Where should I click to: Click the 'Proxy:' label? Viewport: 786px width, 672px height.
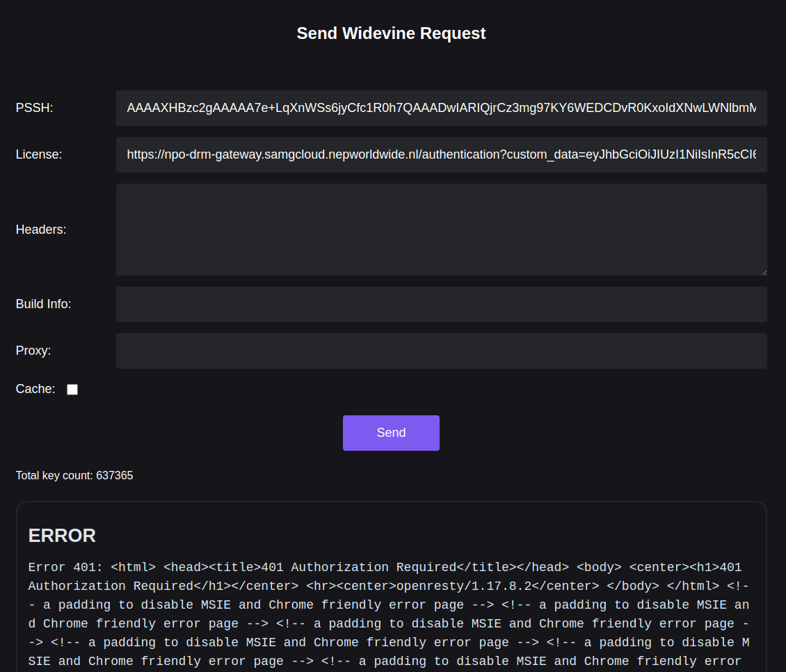click(x=33, y=351)
